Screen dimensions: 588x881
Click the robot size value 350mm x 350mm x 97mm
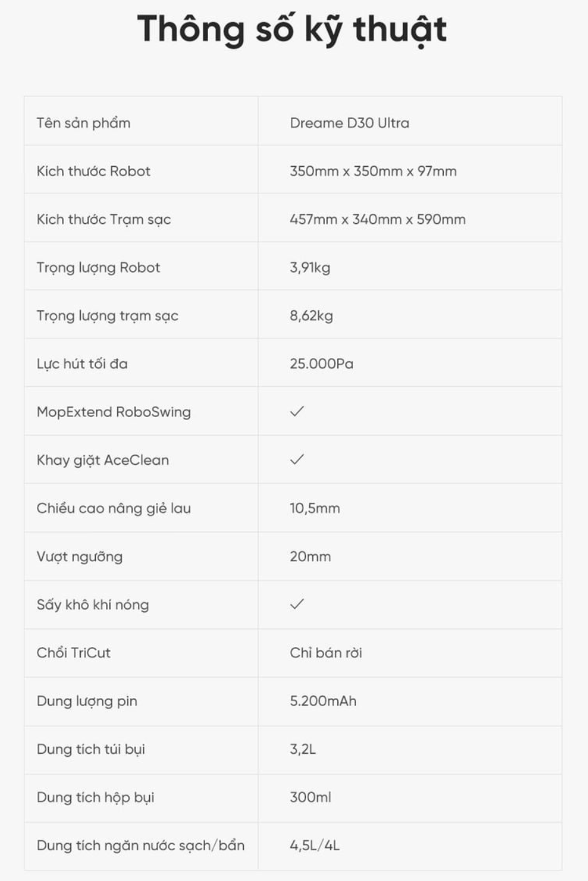373,171
